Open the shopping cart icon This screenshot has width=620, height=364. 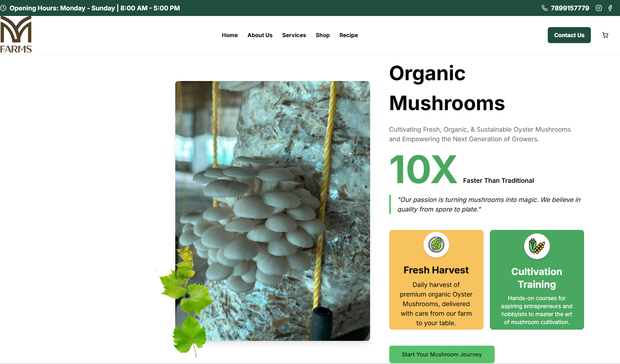click(x=605, y=35)
